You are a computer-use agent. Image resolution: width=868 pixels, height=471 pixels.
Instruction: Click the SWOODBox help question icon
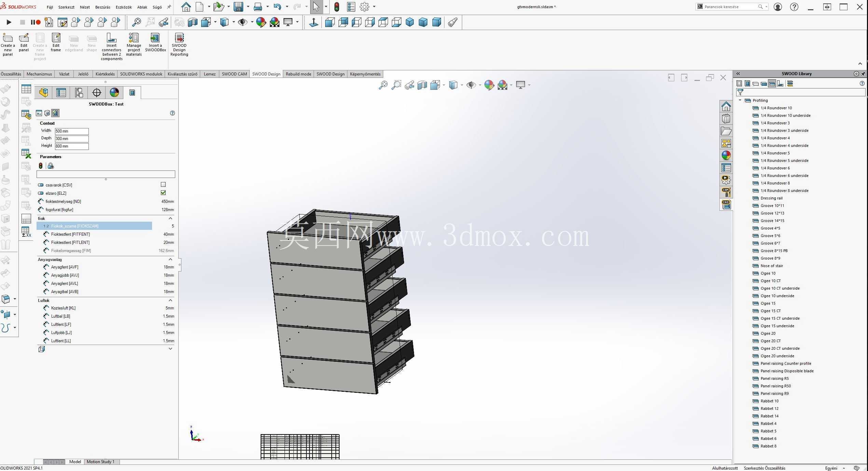click(x=173, y=113)
